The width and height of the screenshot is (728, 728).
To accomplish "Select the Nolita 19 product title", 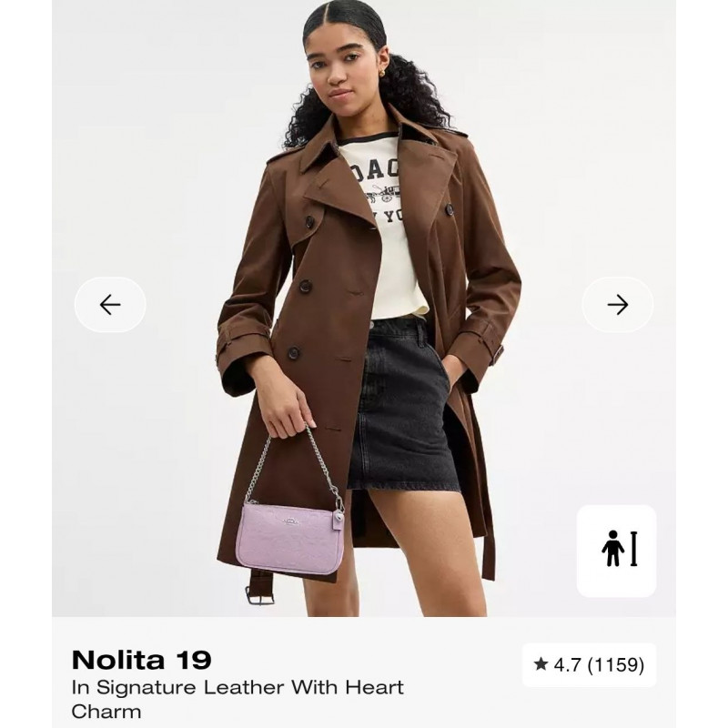I will (x=142, y=659).
